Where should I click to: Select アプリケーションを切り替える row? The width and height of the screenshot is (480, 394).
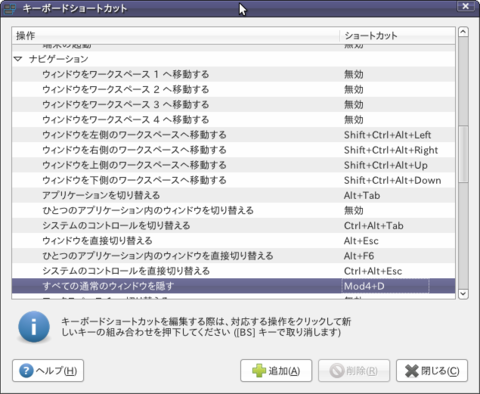233,195
